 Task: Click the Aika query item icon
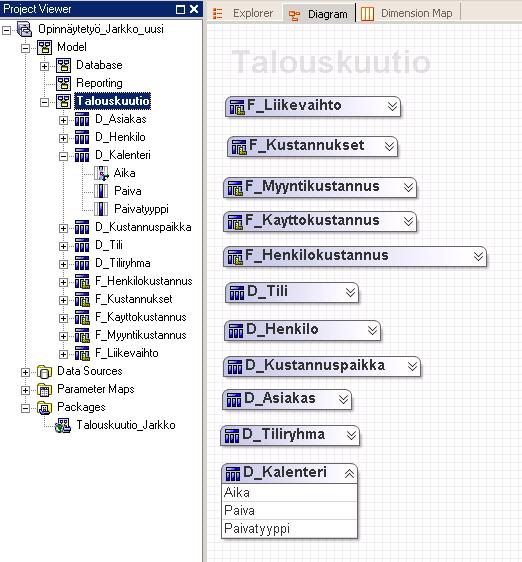[x=101, y=173]
